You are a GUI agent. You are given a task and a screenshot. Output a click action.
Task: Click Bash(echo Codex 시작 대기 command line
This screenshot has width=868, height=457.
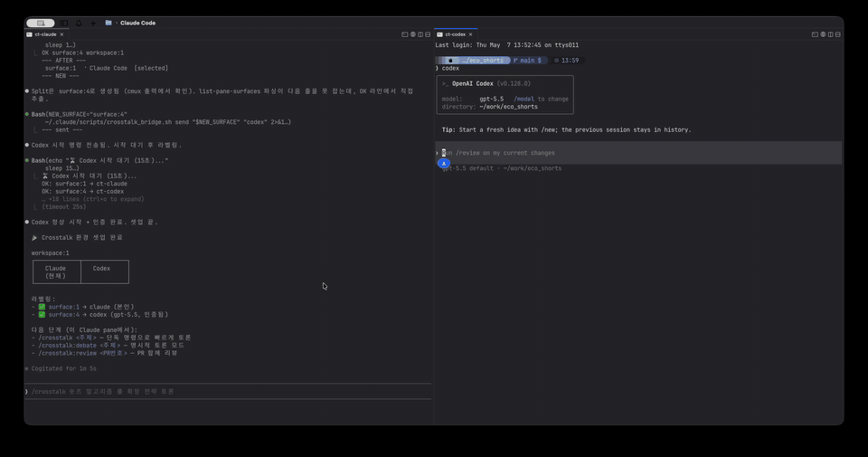[x=99, y=161]
